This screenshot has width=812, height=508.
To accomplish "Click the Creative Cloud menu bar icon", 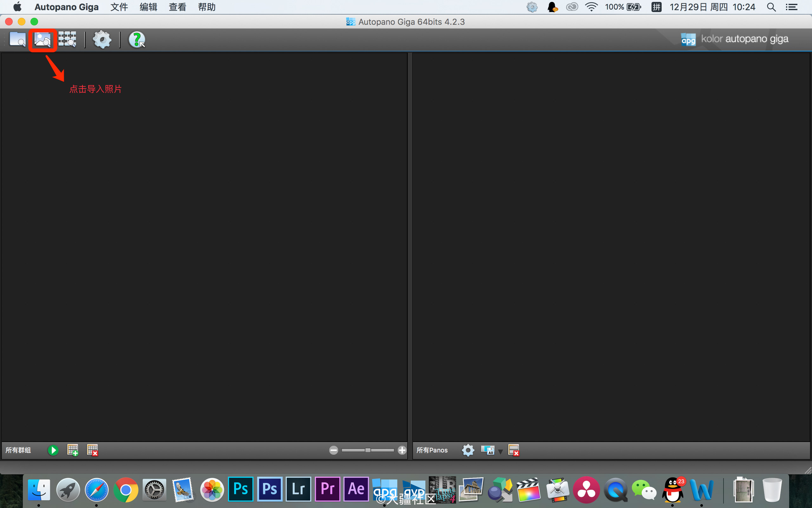I will click(x=572, y=7).
